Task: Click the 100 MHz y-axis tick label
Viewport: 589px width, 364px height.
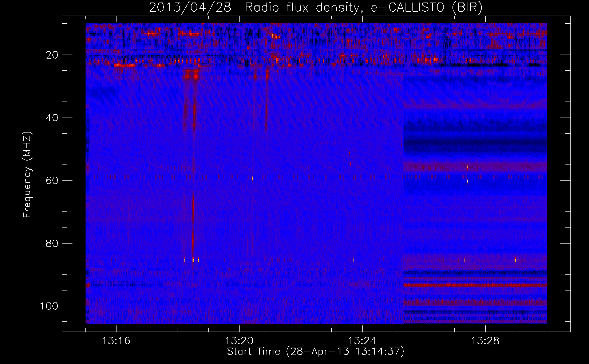Action: [x=49, y=306]
